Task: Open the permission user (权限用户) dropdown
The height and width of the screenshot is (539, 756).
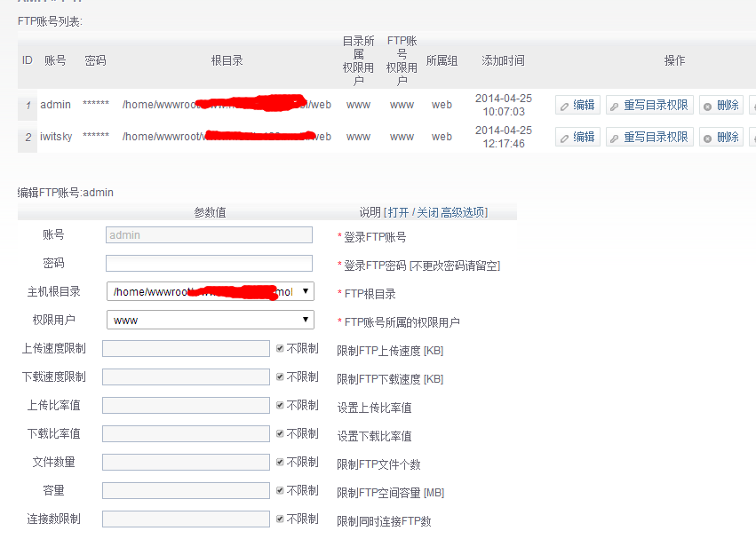Action: 210,320
